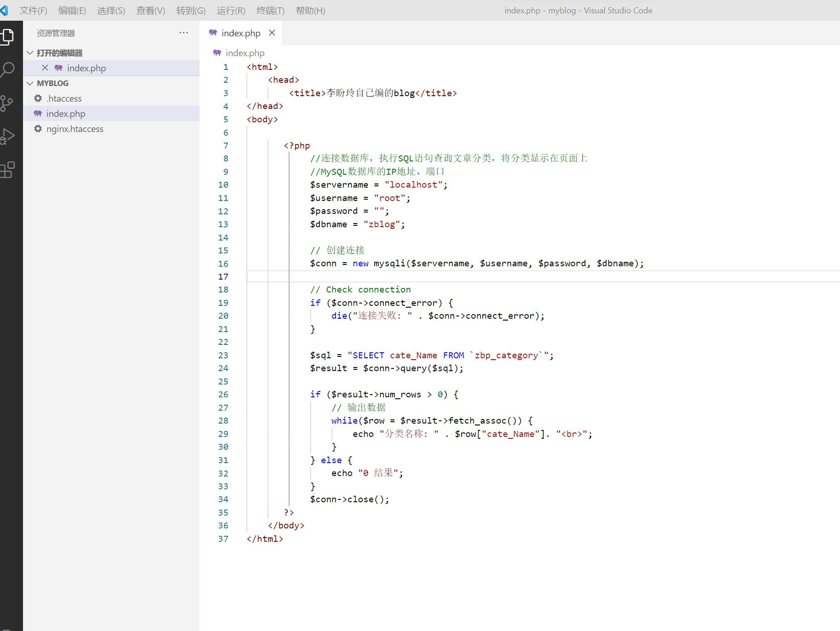Click the PHP icon on the index.php tab

(x=213, y=33)
